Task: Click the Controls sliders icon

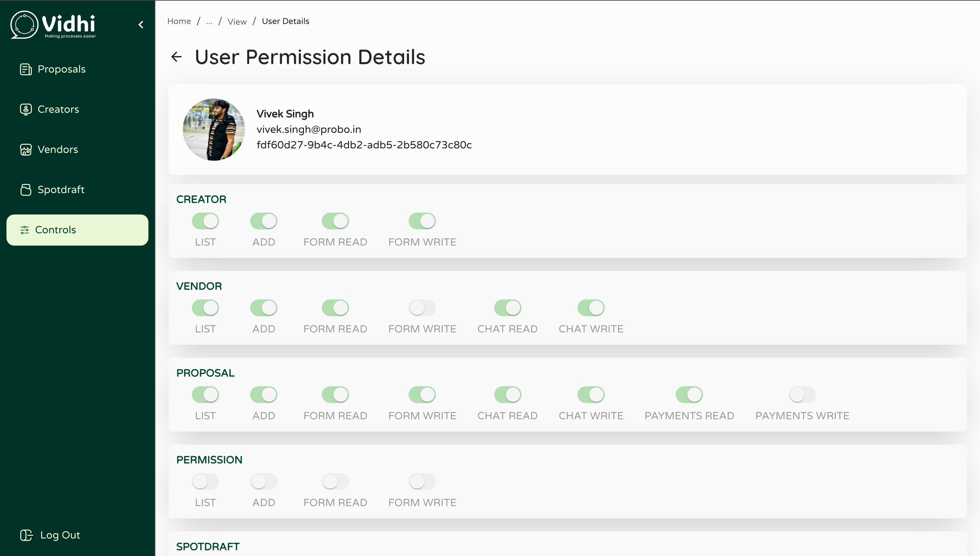Action: click(x=24, y=230)
